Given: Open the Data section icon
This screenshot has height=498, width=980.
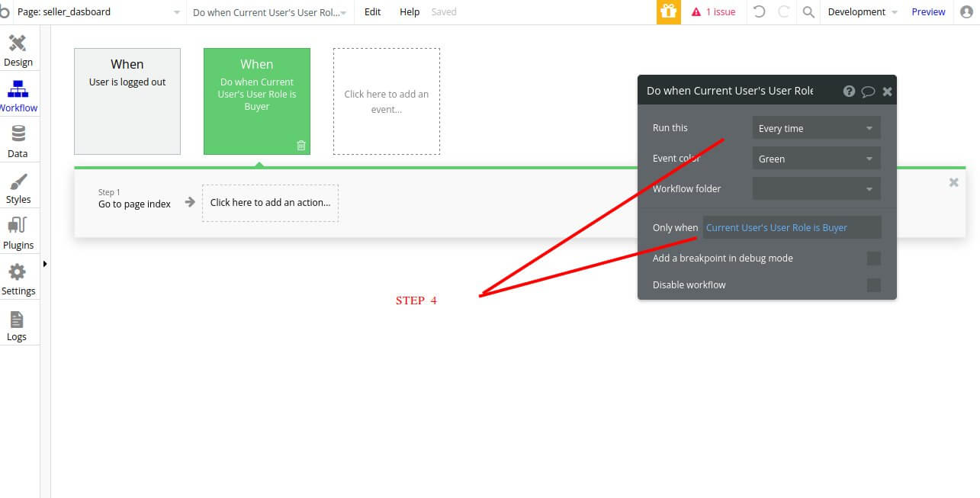Looking at the screenshot, I should pos(18,142).
